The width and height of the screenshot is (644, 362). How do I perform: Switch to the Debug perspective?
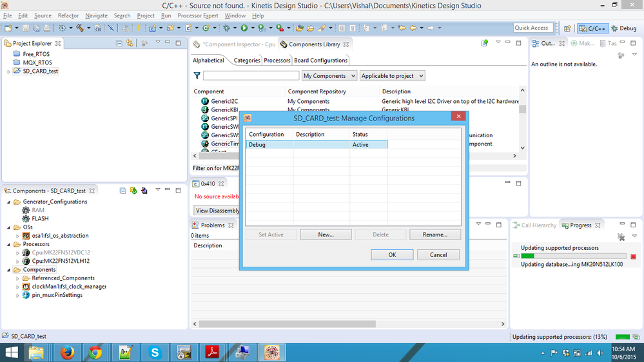pyautogui.click(x=624, y=28)
